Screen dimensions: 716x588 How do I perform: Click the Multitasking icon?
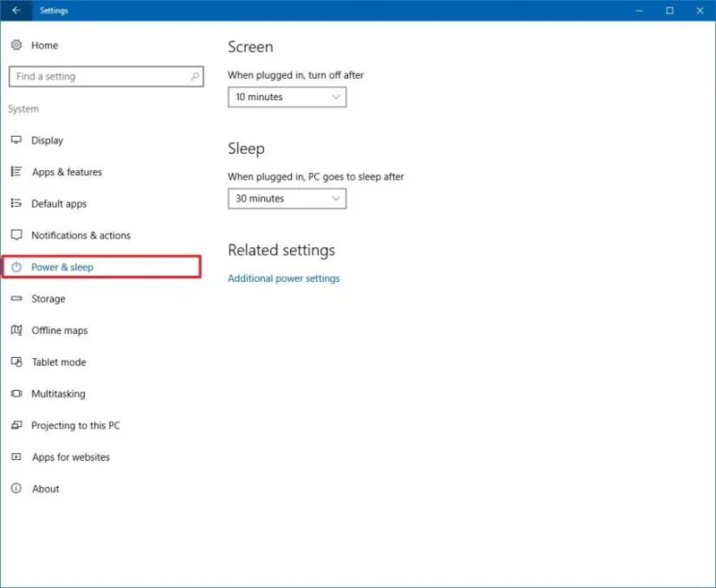click(16, 393)
